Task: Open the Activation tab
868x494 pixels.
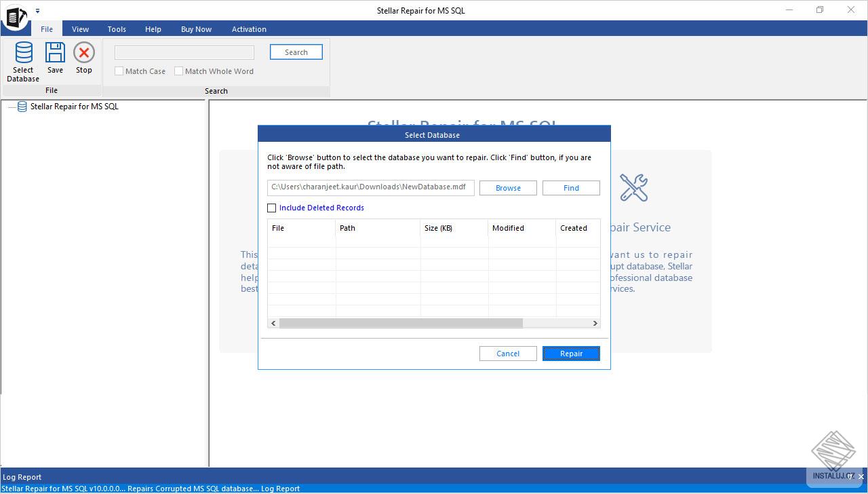Action: (249, 29)
